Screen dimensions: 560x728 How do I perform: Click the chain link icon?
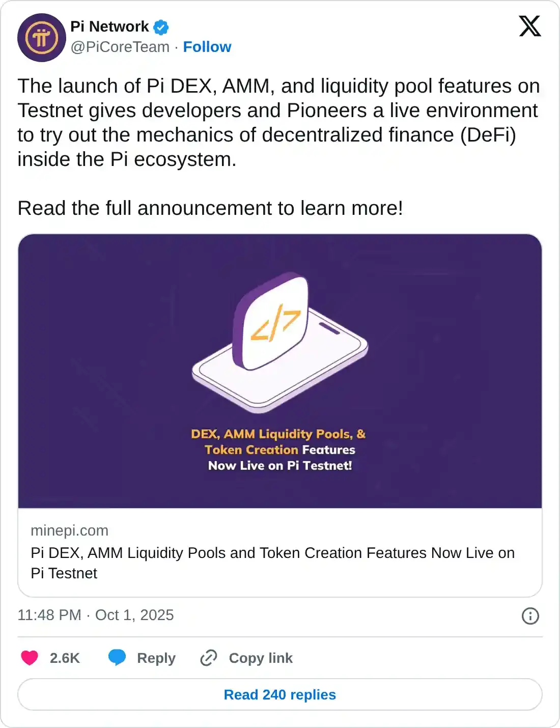(x=209, y=658)
